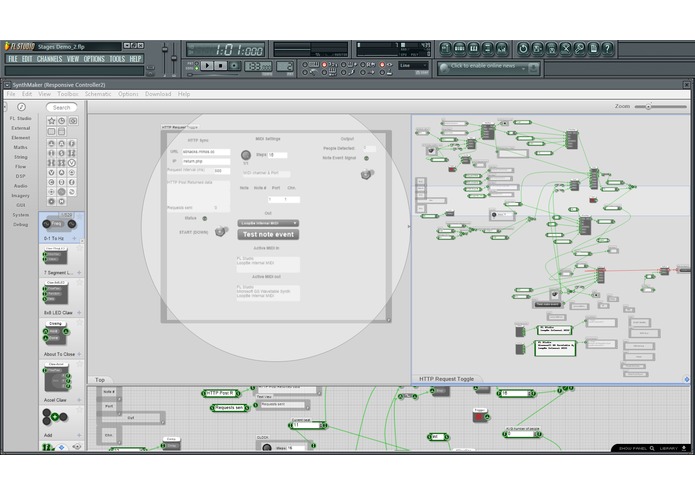Adjust the SynthMaker Zoom slider

point(660,107)
